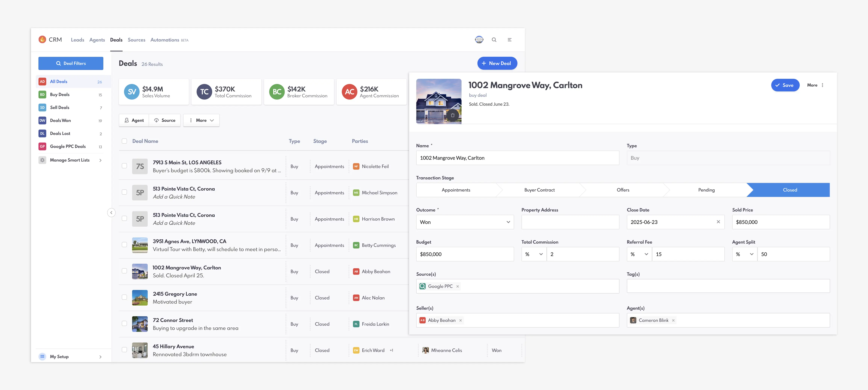Remove the Google PPC source tag

(458, 286)
